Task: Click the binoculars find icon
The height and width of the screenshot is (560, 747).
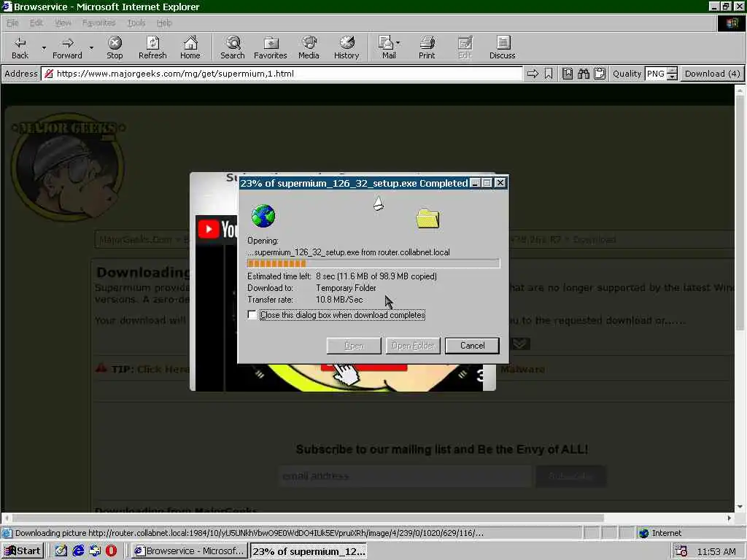Action: pyautogui.click(x=584, y=74)
